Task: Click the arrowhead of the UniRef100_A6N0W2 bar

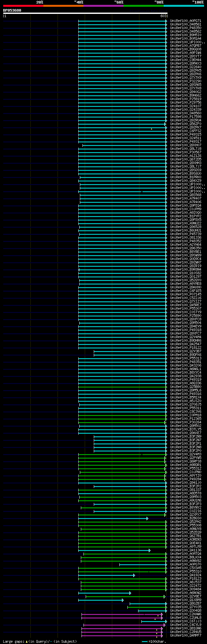Action: (130, 593)
